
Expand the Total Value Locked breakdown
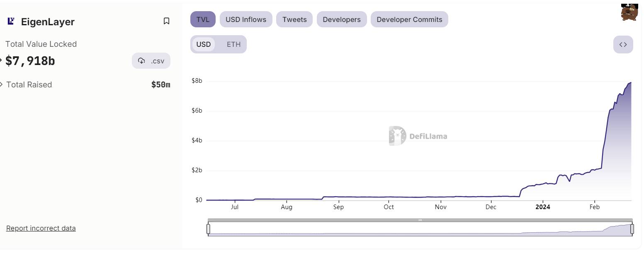tap(1, 61)
